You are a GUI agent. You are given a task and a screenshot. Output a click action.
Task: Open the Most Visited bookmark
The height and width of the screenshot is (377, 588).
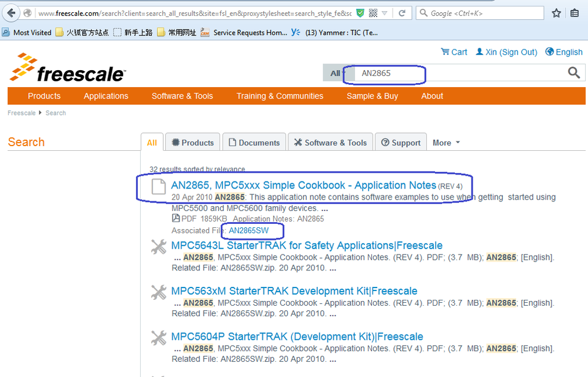[x=26, y=32]
